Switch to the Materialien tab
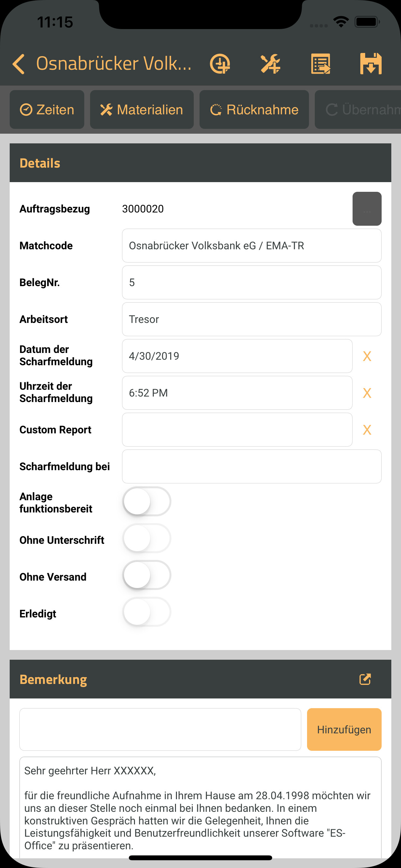Image resolution: width=401 pixels, height=868 pixels. (142, 109)
